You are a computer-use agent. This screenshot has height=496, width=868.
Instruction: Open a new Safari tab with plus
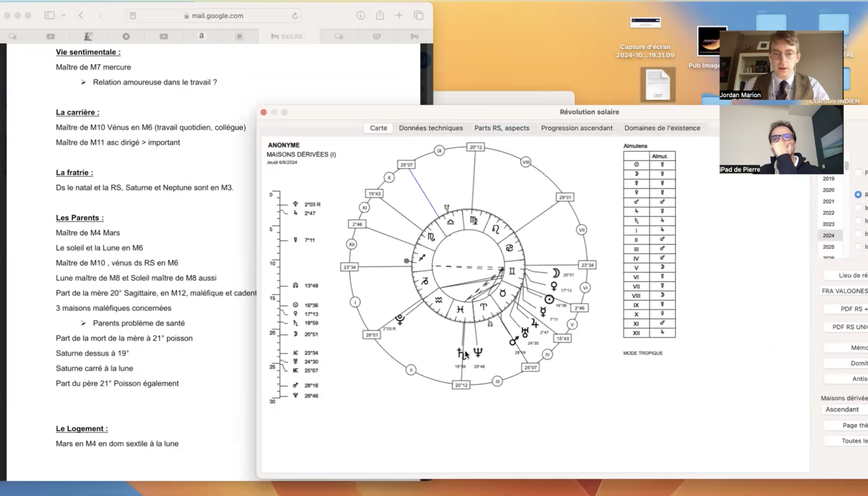tap(399, 15)
